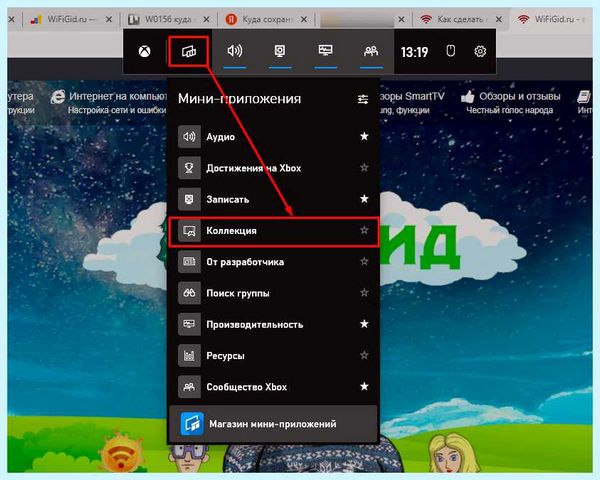Viewport: 600px width, 480px height.
Task: Click the Сообщество Xbox people icon
Action: tap(189, 387)
